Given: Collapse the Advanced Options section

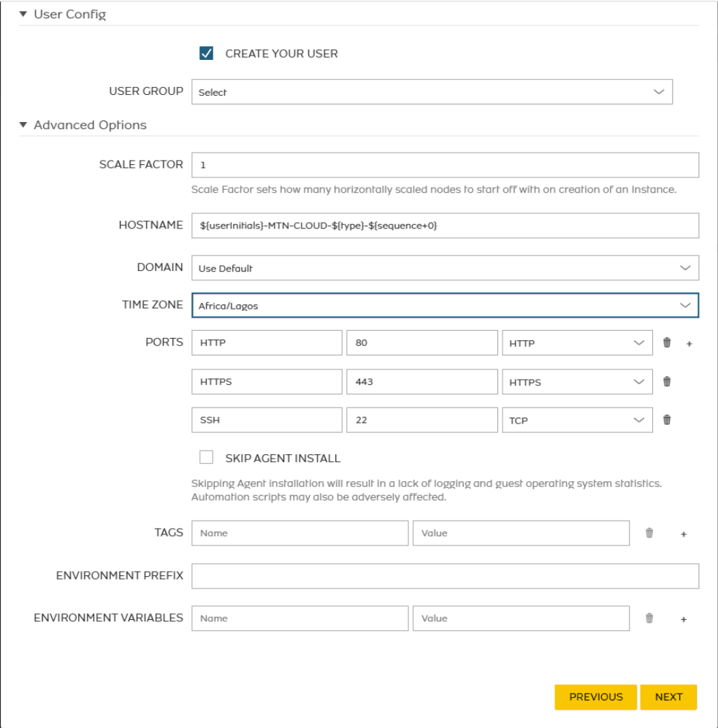Looking at the screenshot, I should click(23, 124).
